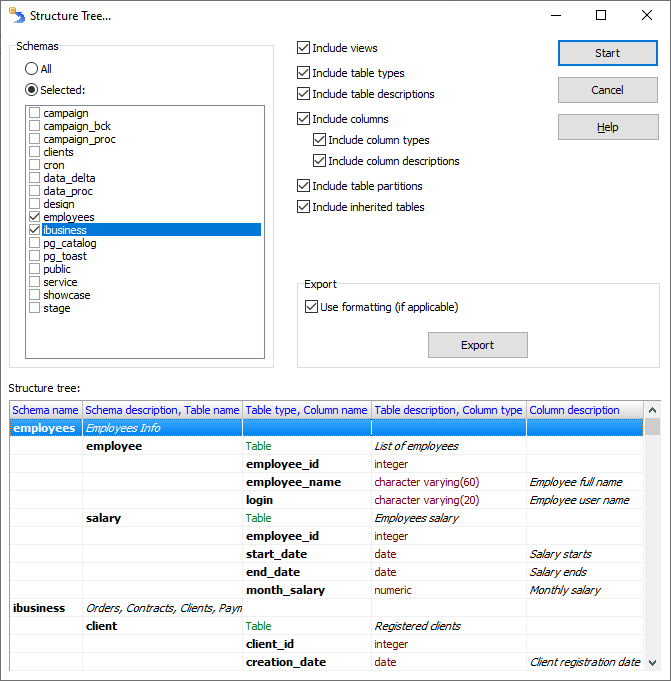
Task: Click the Structure Tree app icon in title bar
Action: click(x=16, y=15)
